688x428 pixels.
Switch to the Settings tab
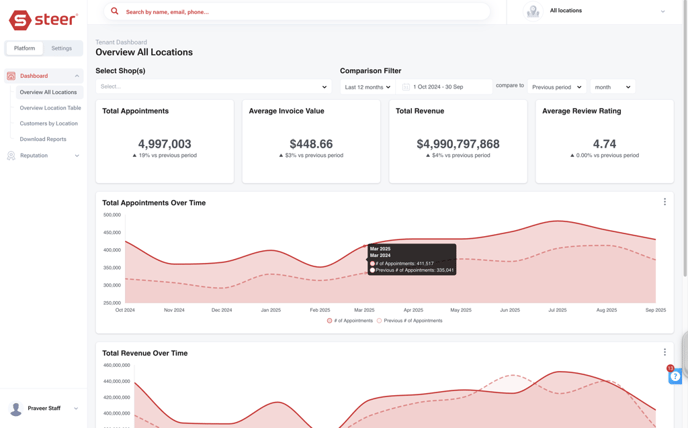pyautogui.click(x=62, y=48)
